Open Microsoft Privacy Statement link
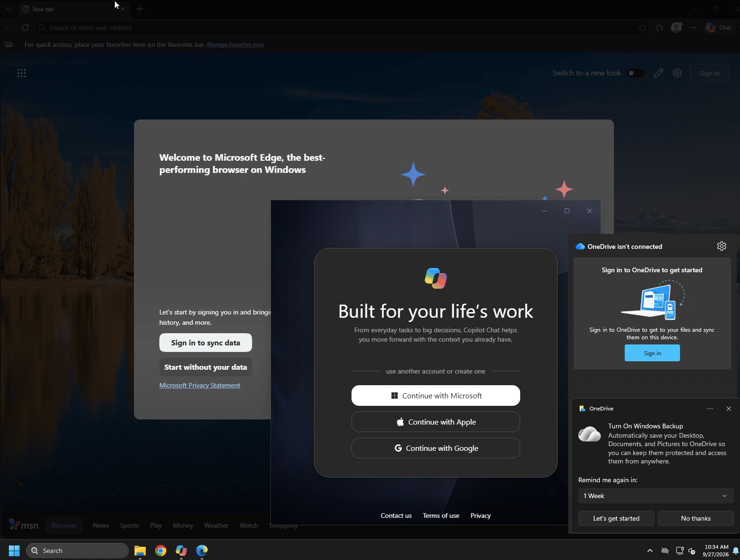Screen dimensions: 740x560 pyautogui.click(x=200, y=385)
